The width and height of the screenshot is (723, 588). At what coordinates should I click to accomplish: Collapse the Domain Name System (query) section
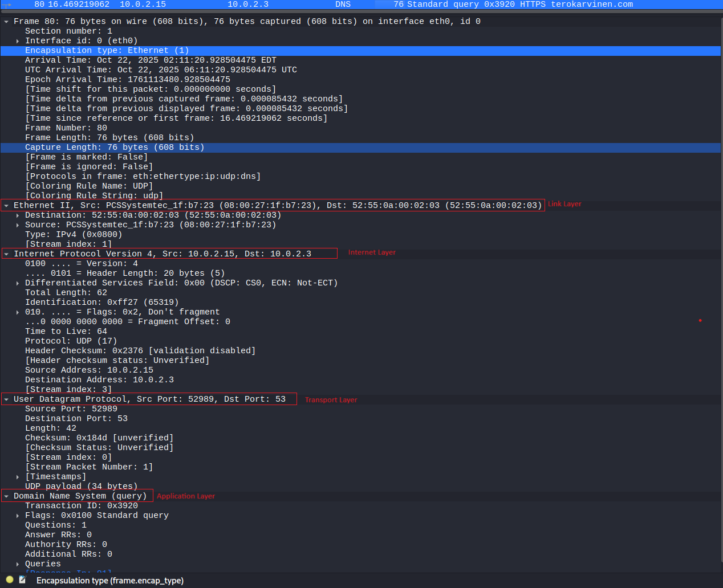(x=6, y=496)
